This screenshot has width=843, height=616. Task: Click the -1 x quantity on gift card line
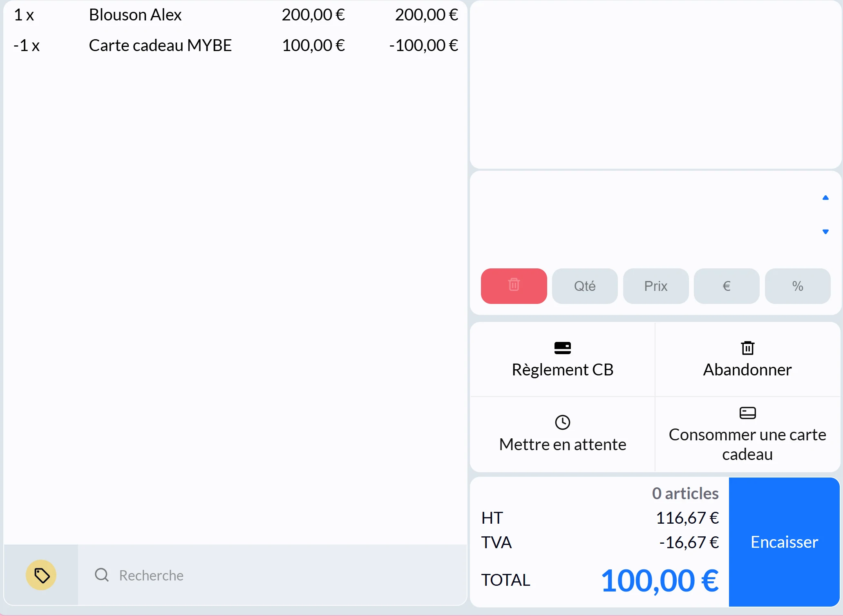tap(27, 45)
